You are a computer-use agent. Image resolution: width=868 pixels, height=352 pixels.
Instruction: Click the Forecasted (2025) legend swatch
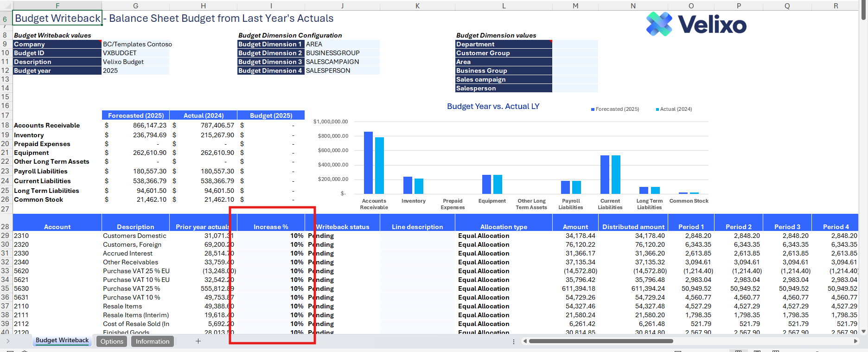tap(593, 109)
